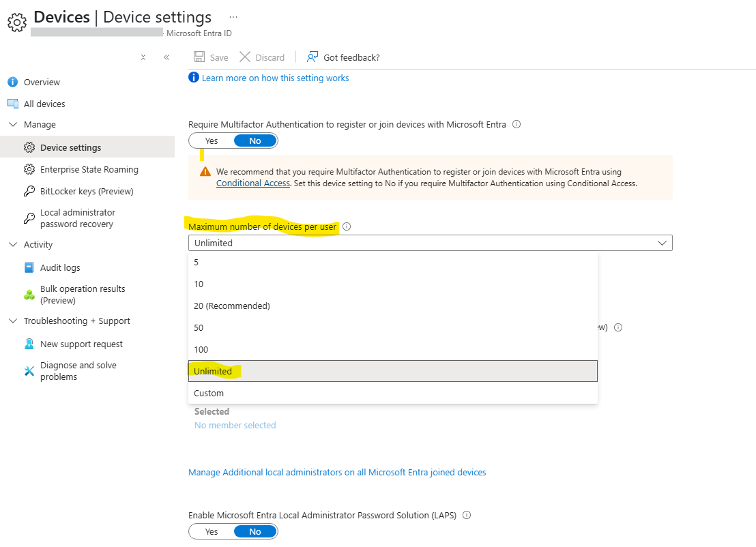Click info icon beside Maximum number of devices
Viewport: 756px width, 547px height.
tap(347, 226)
